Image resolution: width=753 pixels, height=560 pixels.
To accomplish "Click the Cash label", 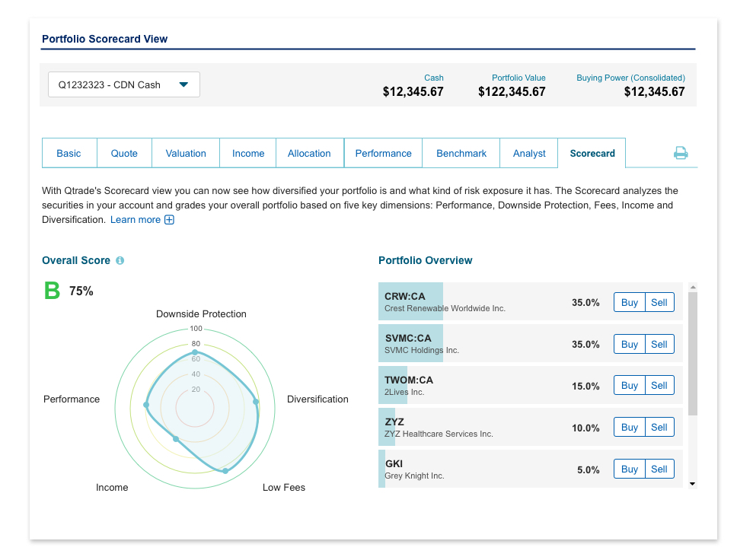I will pyautogui.click(x=434, y=78).
